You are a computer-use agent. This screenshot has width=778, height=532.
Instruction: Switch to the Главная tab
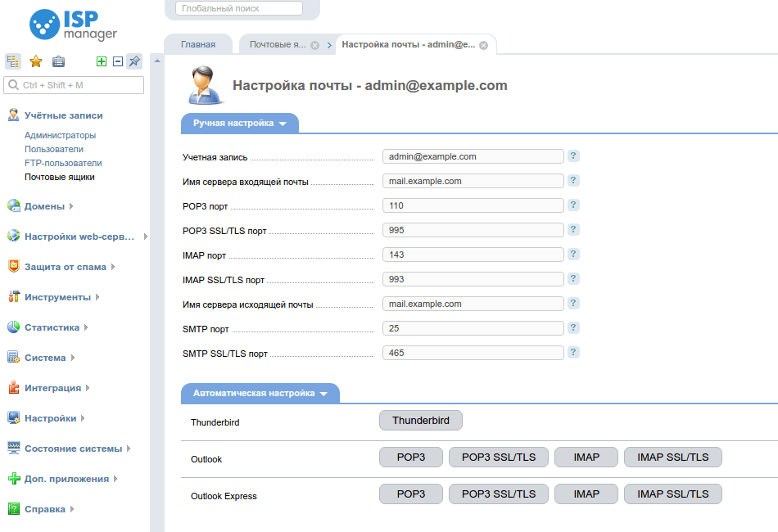coord(198,44)
